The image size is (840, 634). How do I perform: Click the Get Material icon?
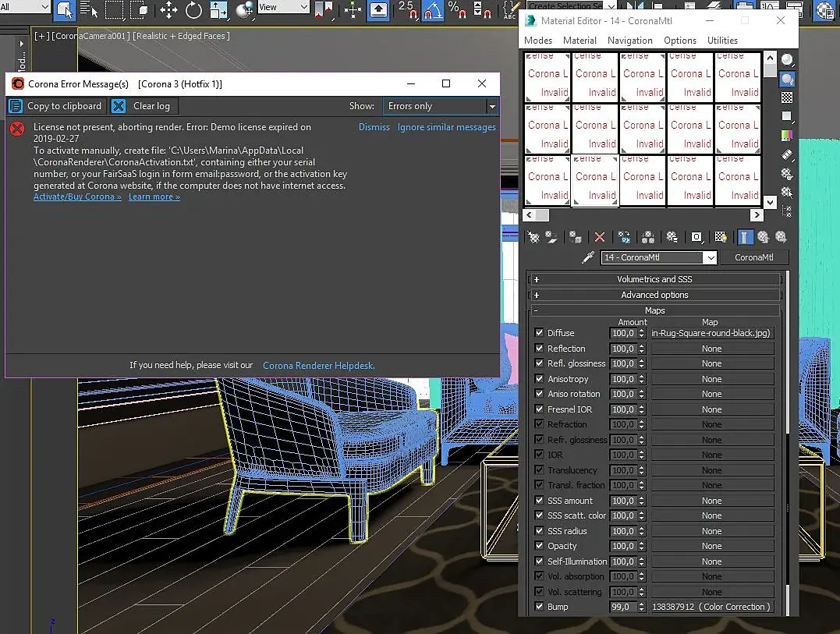533,237
